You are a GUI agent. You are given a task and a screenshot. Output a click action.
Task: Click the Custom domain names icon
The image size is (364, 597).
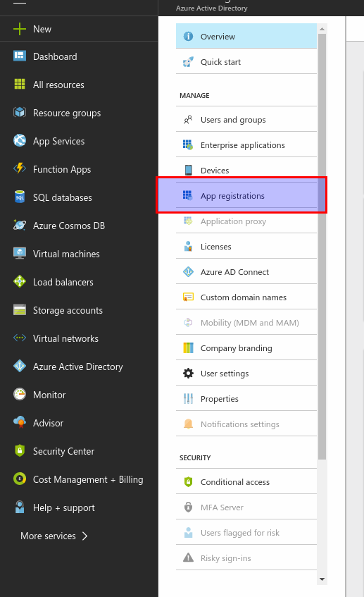(x=188, y=297)
